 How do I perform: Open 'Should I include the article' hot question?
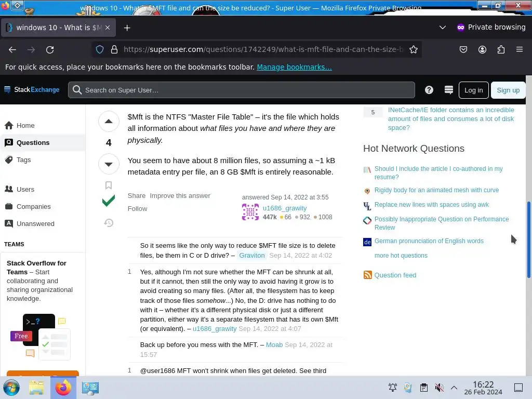point(438,172)
